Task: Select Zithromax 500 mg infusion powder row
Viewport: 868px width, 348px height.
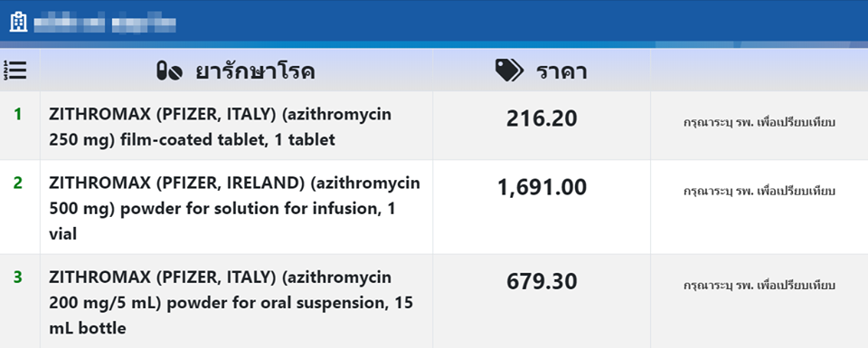Action: 434,208
